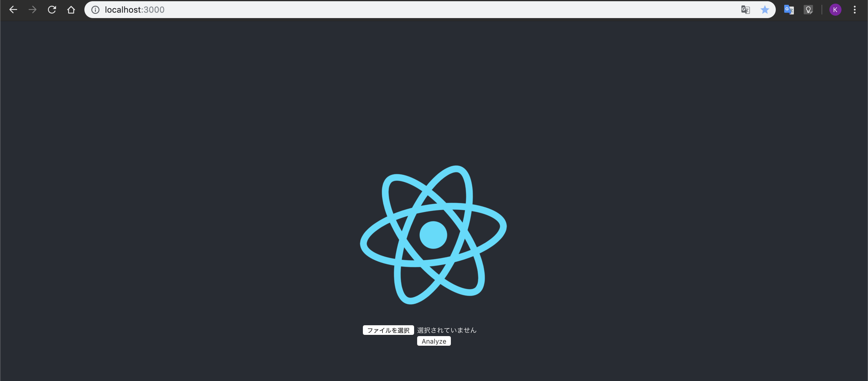Reload the localhost page
The width and height of the screenshot is (868, 381).
tap(52, 10)
